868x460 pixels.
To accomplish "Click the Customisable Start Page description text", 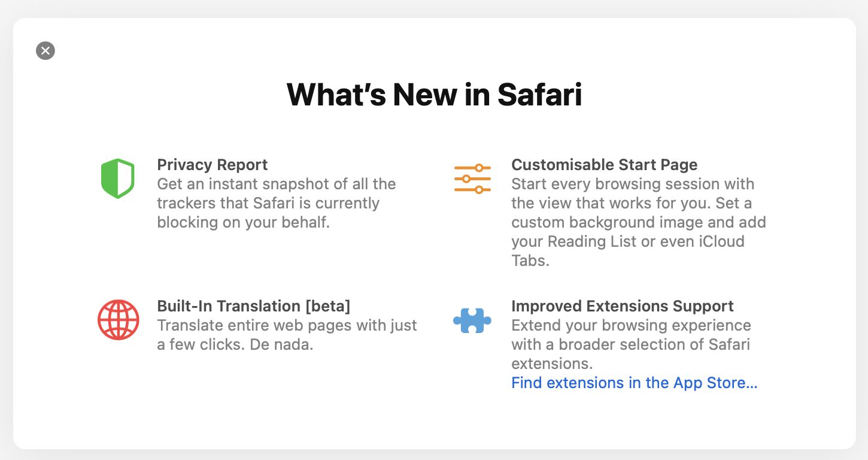I will [638, 222].
